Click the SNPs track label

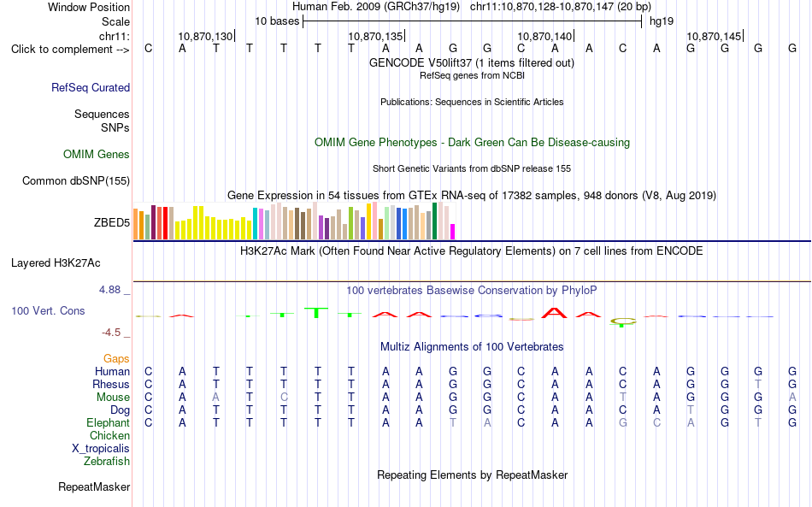115,127
